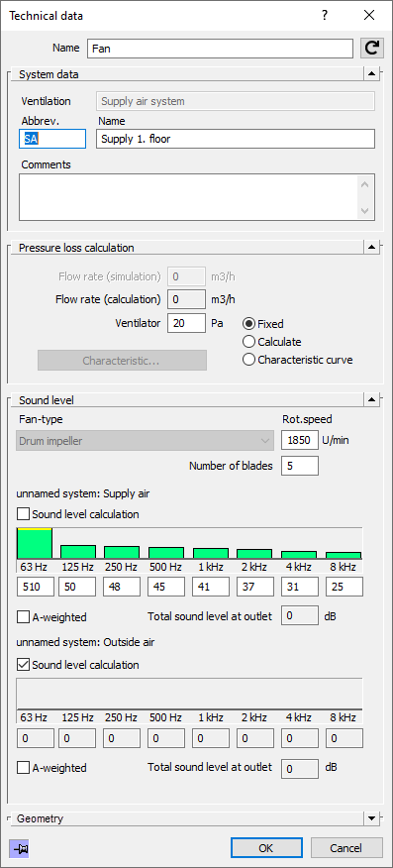Click the 'unnamed system: Supply air' label
The width and height of the screenshot is (393, 868).
point(83,493)
